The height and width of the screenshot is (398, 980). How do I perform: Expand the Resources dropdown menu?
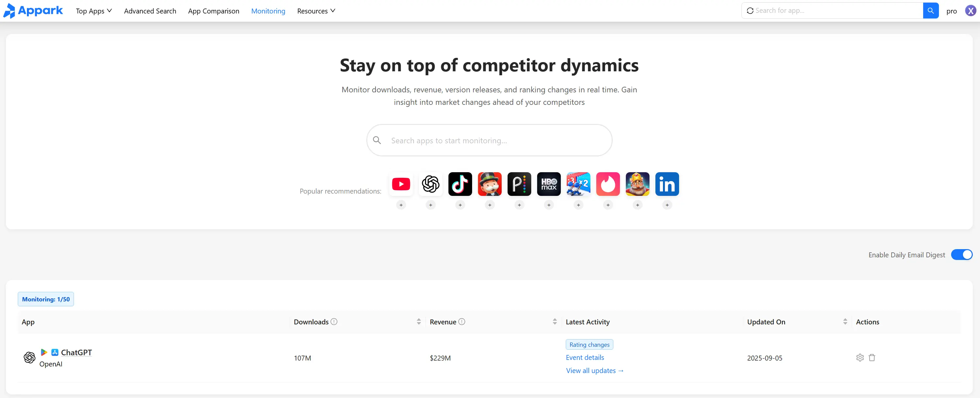pyautogui.click(x=316, y=11)
